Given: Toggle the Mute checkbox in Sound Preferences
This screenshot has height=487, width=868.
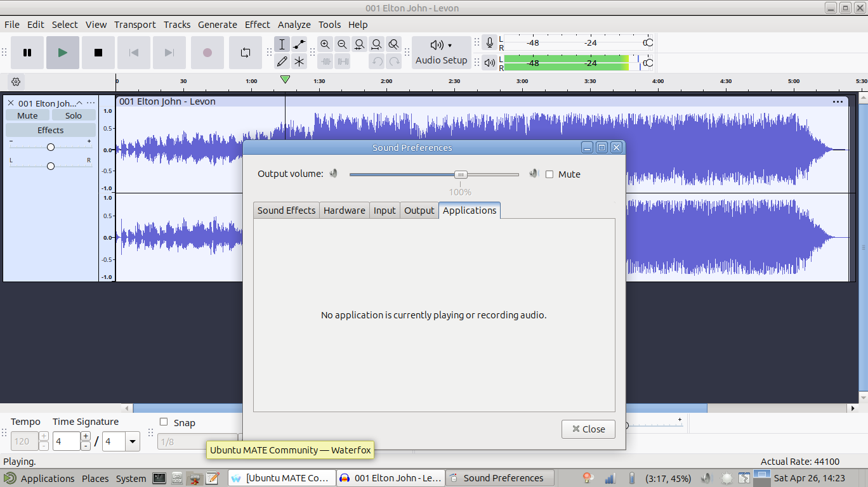Looking at the screenshot, I should [x=549, y=174].
